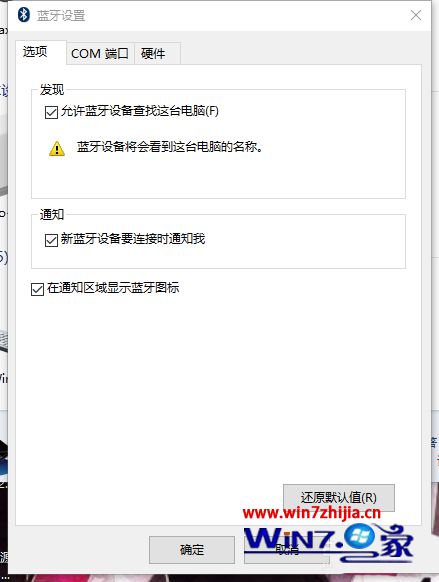Image resolution: width=439 pixels, height=582 pixels.
Task: Disable 在通知区域显示蓝牙图标 option
Action: (x=37, y=289)
